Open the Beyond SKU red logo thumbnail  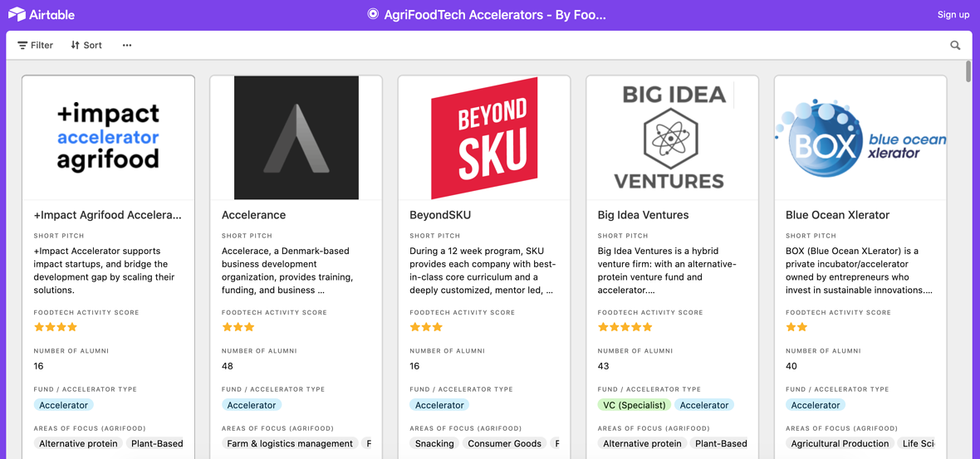coord(484,138)
